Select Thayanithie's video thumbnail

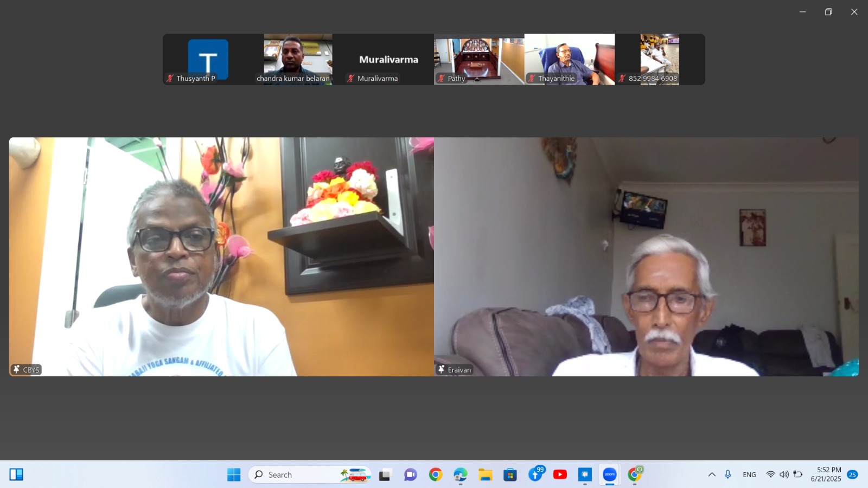(569, 59)
